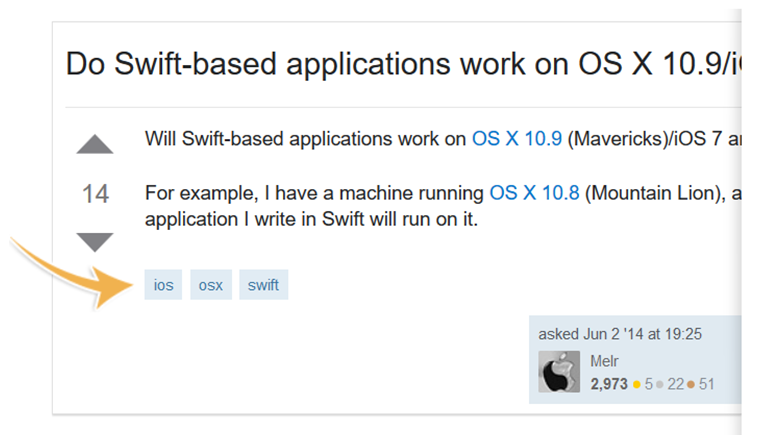Click the 2,973 reputation score
The width and height of the screenshot is (764, 436).
609,383
